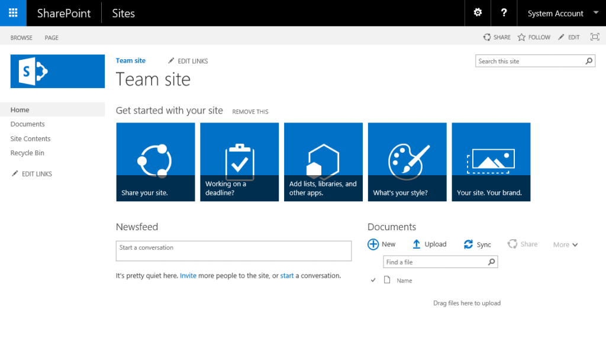Toggle select-all checkmark in Documents list
This screenshot has height=364, width=606.
373,280
